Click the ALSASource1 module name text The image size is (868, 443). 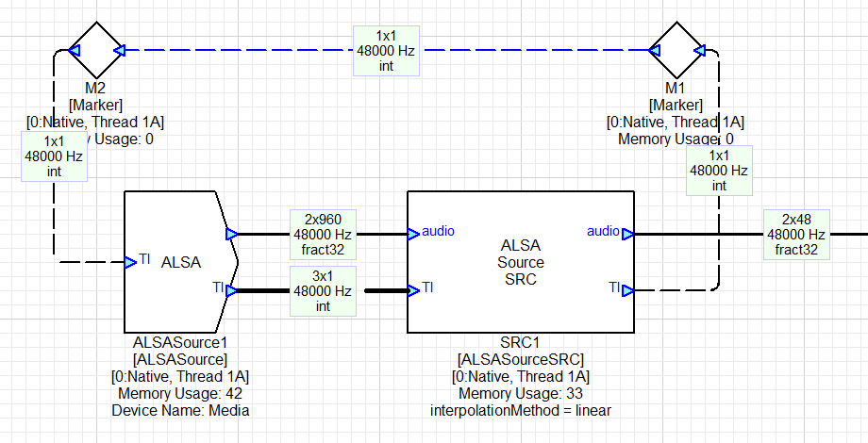click(x=180, y=342)
